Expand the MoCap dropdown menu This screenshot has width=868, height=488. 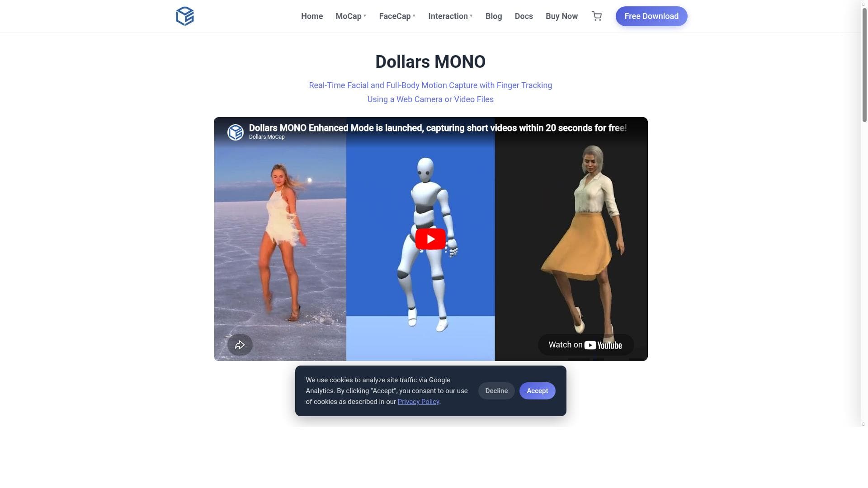351,16
